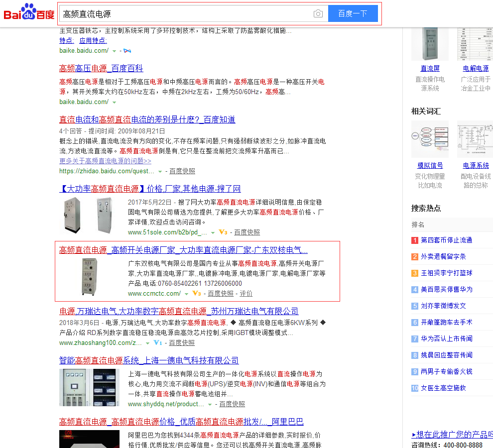Click the Baidu logo
The image size is (493, 448).
[x=29, y=13]
